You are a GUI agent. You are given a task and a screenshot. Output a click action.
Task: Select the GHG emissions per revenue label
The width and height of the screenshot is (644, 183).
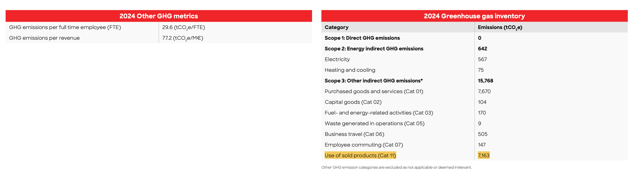point(44,38)
